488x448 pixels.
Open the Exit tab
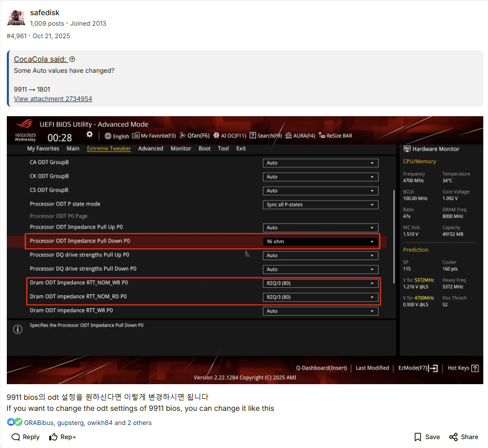(241, 149)
